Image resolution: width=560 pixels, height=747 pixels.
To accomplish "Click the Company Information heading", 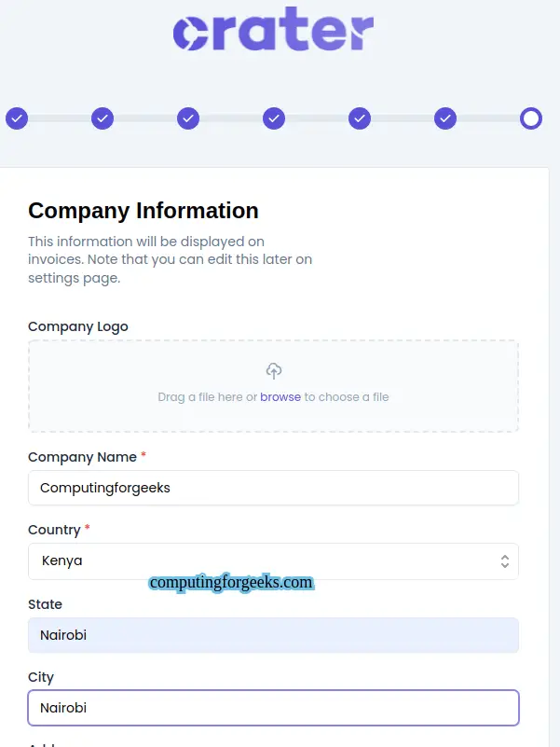I will [143, 211].
